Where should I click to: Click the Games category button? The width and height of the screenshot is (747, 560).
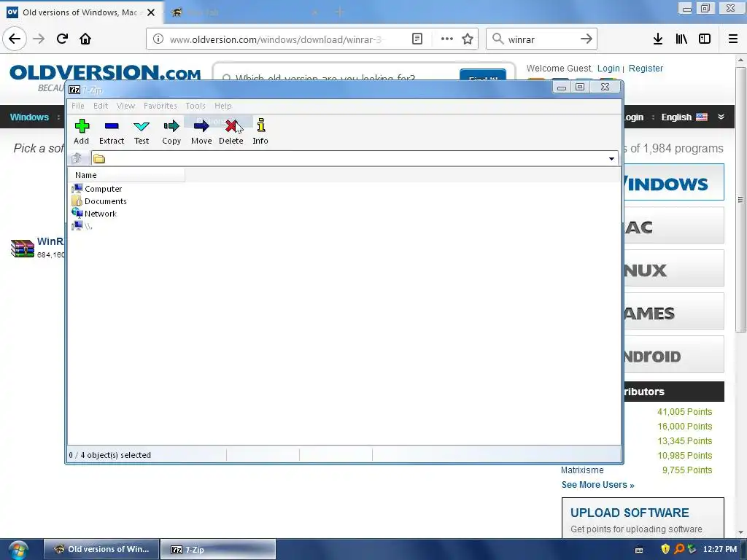[673, 311]
